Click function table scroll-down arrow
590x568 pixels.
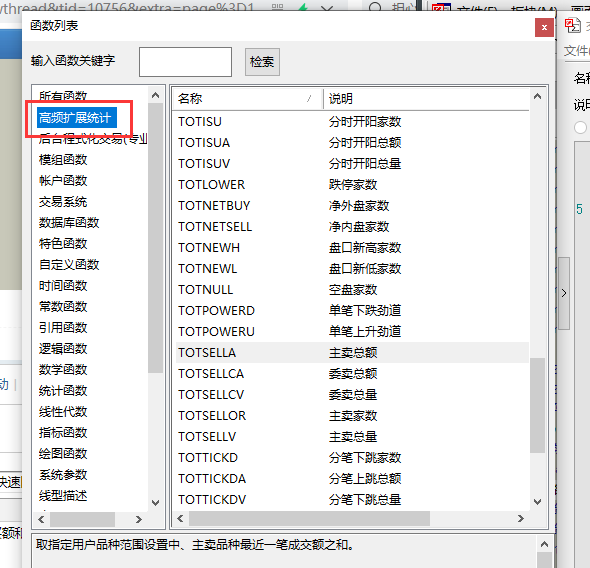[538, 502]
